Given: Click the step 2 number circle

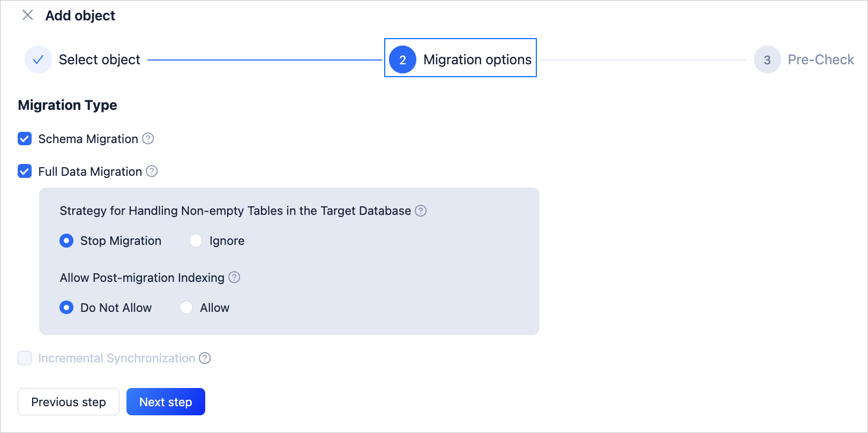Looking at the screenshot, I should (402, 59).
